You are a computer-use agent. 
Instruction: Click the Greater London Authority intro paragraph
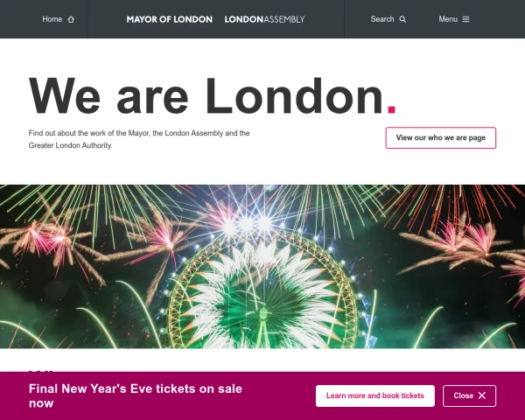[x=139, y=139]
